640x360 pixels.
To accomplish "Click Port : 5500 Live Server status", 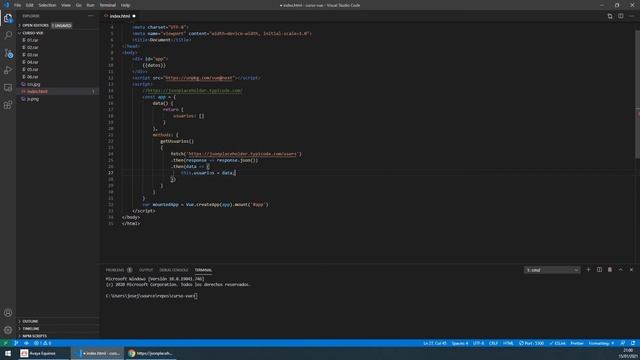I will (x=531, y=343).
